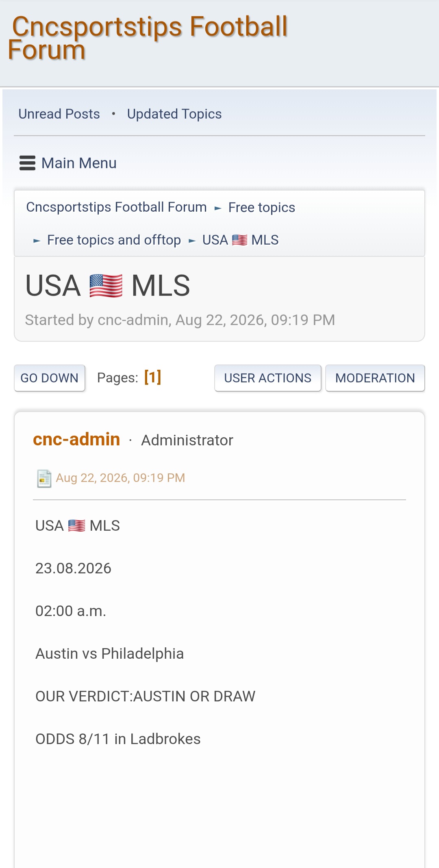Click arrow before Free topics and offtop
Image resolution: width=439 pixels, height=868 pixels.
point(37,241)
